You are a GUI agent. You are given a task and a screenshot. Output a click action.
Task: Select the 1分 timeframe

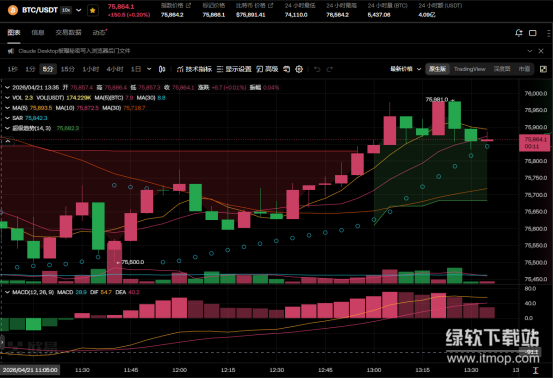point(30,69)
